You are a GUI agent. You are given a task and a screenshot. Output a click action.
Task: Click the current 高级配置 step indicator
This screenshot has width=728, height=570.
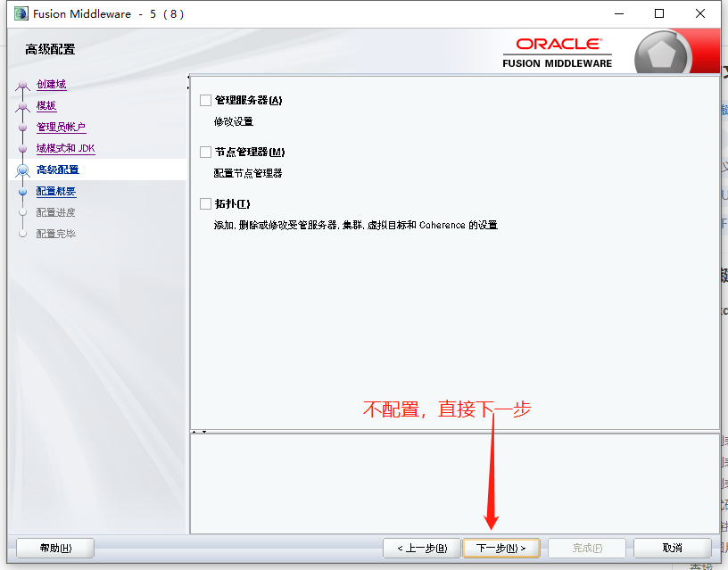click(x=23, y=170)
